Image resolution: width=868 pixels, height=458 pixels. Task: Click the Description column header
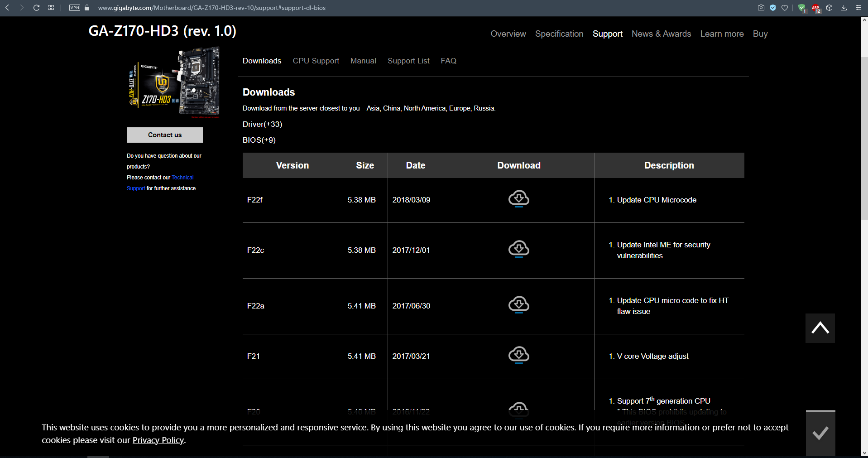click(x=669, y=165)
